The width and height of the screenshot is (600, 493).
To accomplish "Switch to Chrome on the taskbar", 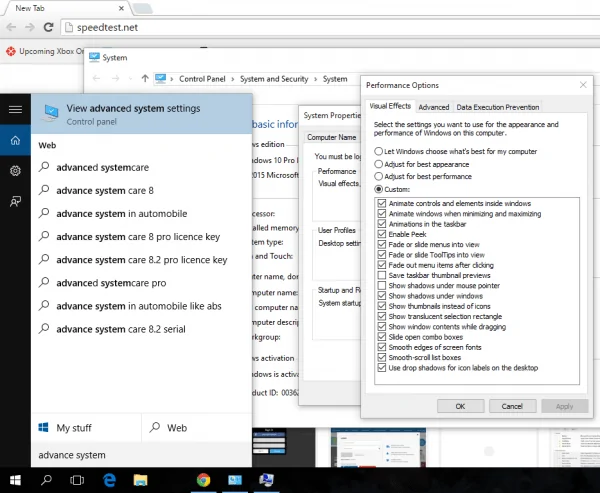I will click(203, 480).
